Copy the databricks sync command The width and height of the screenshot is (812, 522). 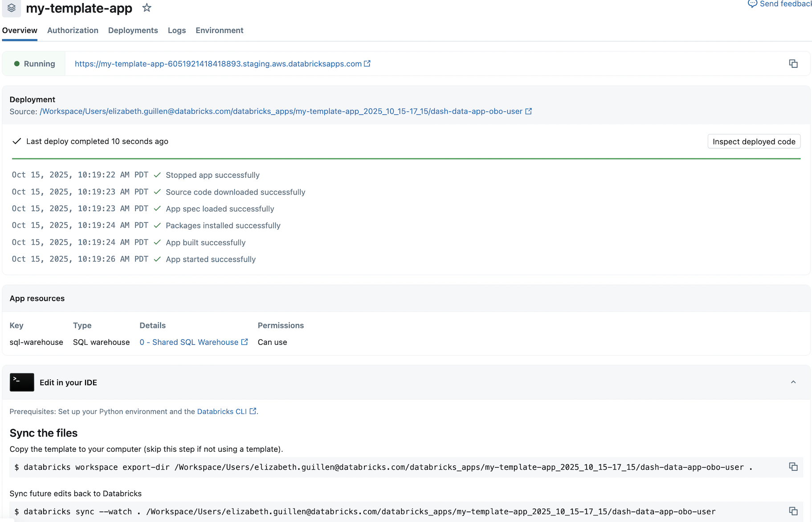point(794,511)
